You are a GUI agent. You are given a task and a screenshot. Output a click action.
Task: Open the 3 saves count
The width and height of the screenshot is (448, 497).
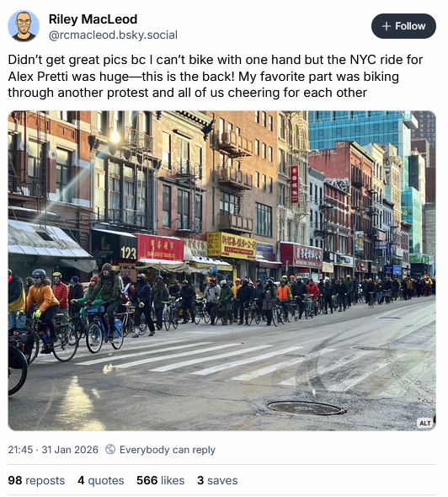pyautogui.click(x=217, y=480)
